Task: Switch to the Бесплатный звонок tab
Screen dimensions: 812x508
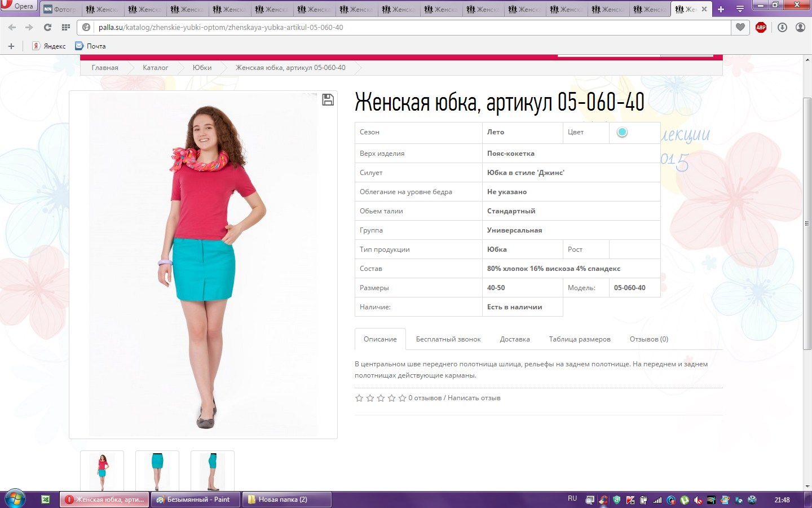Action: click(x=448, y=339)
